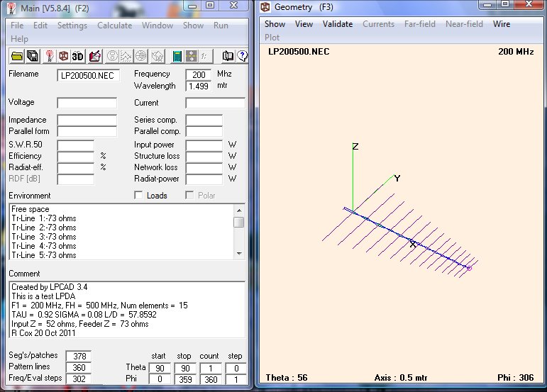Viewport: 547px width, 392px height.
Task: Click the grayed line chart plot icon
Action: coord(126,56)
